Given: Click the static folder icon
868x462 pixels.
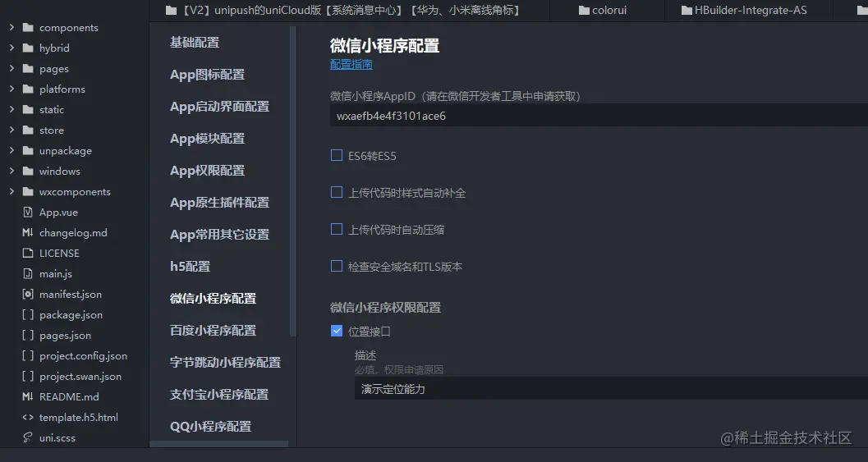Looking at the screenshot, I should pos(28,110).
